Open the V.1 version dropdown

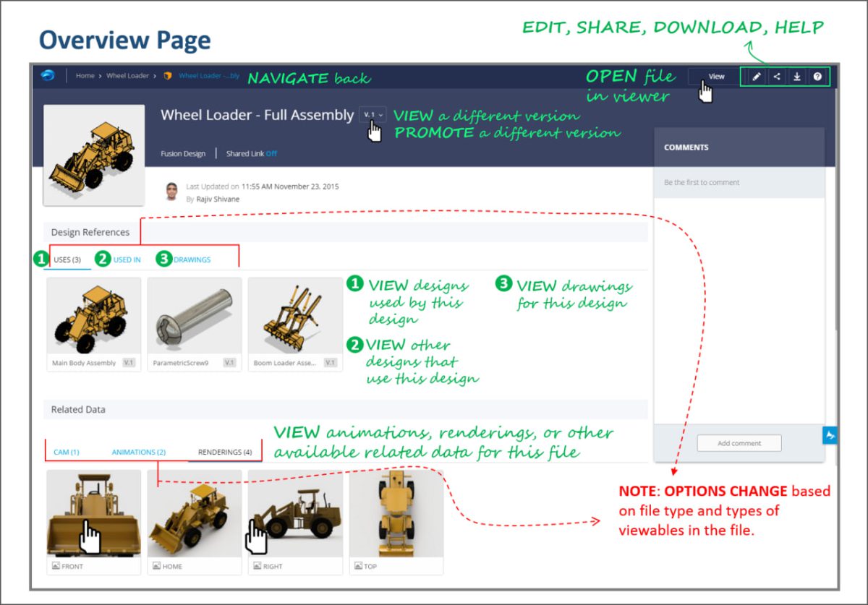point(373,115)
